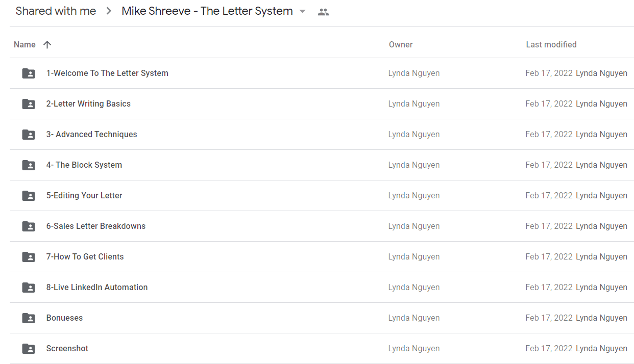Select the 2-Letter Writing Basics folder
The width and height of the screenshot is (634, 364).
click(322, 104)
